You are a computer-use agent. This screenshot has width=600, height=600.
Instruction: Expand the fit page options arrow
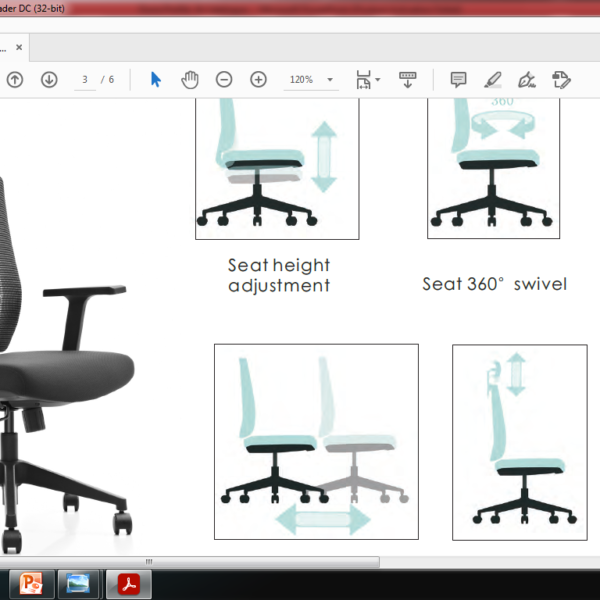pyautogui.click(x=378, y=80)
